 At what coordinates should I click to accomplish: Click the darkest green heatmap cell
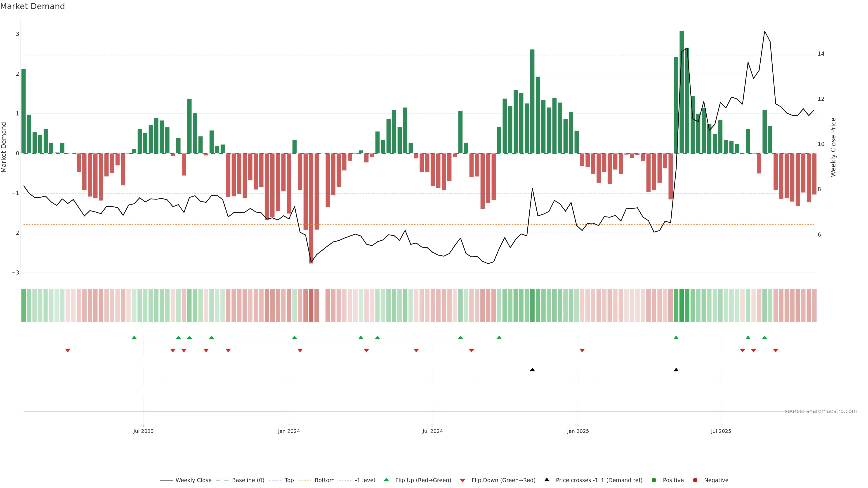682,305
